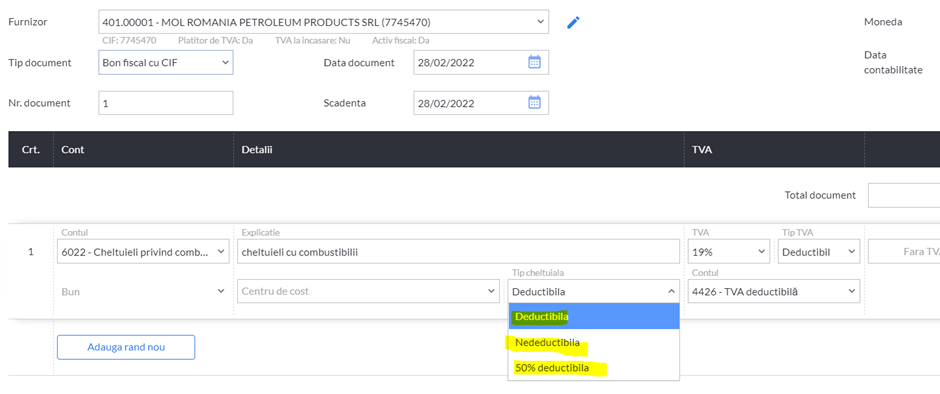Image resolution: width=940 pixels, height=394 pixels.
Task: Open the 19% TVA rate dropdown
Action: point(728,252)
